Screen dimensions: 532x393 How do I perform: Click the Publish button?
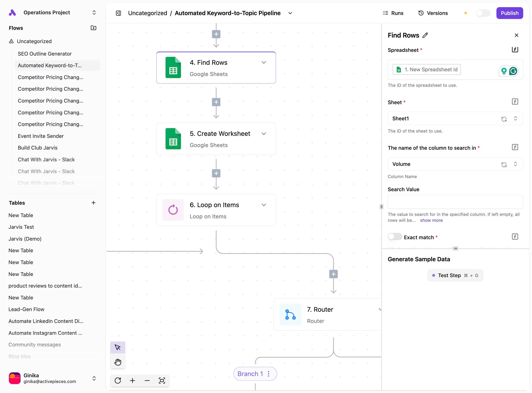[509, 13]
